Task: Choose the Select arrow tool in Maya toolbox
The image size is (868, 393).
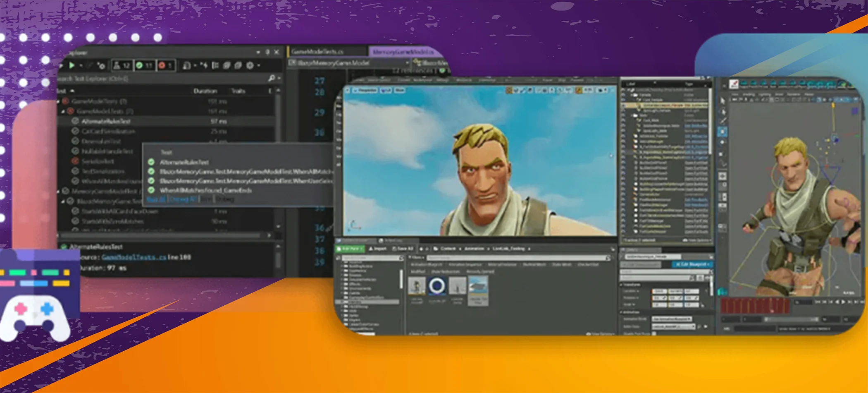Action: pos(723,101)
